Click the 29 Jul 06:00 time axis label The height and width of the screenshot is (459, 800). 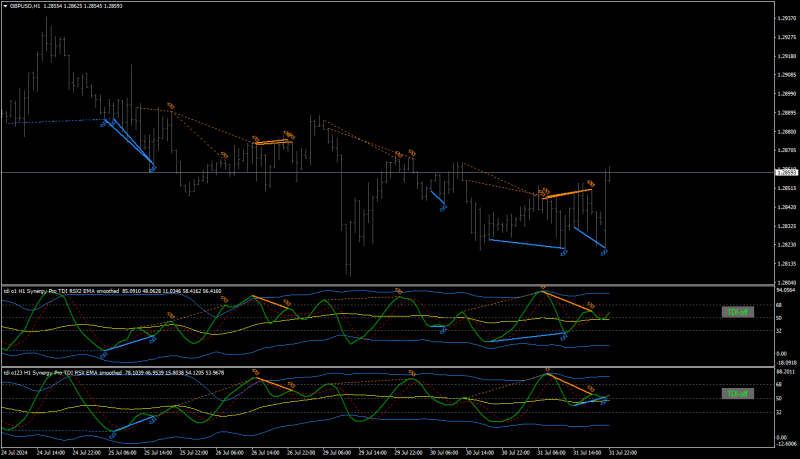pyautogui.click(x=336, y=452)
